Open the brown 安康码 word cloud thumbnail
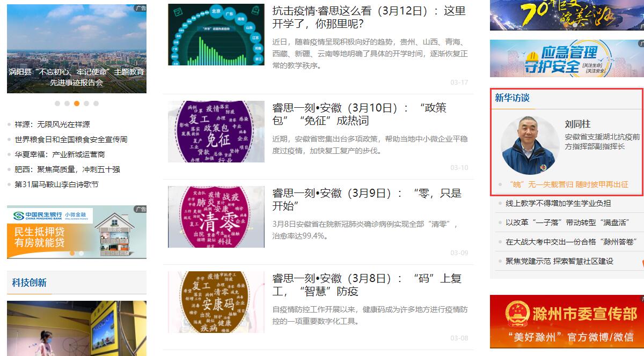 point(216,302)
